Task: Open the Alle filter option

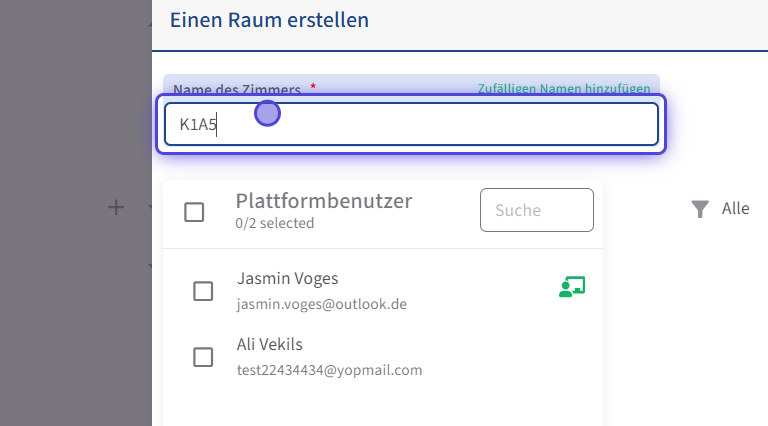Action: coord(735,209)
